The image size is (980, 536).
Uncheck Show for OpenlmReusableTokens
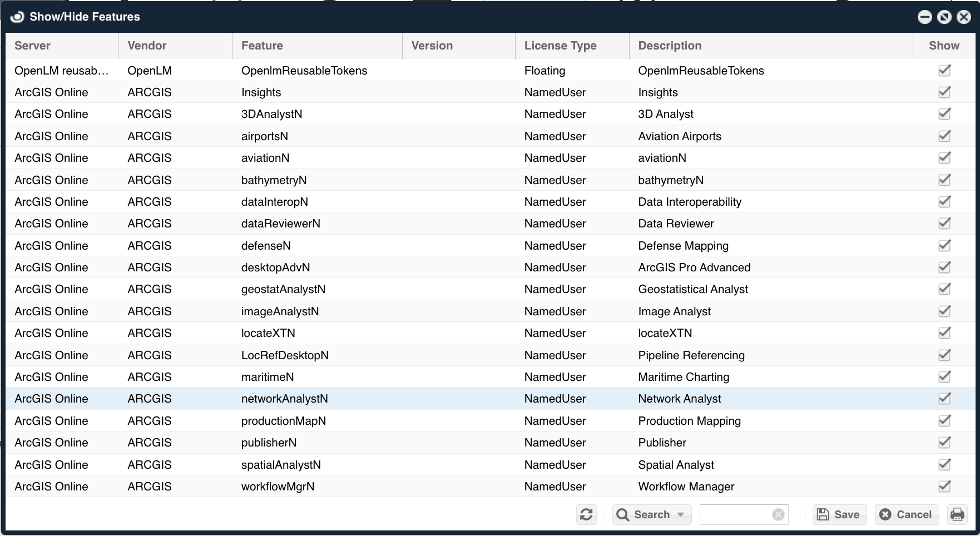(944, 71)
